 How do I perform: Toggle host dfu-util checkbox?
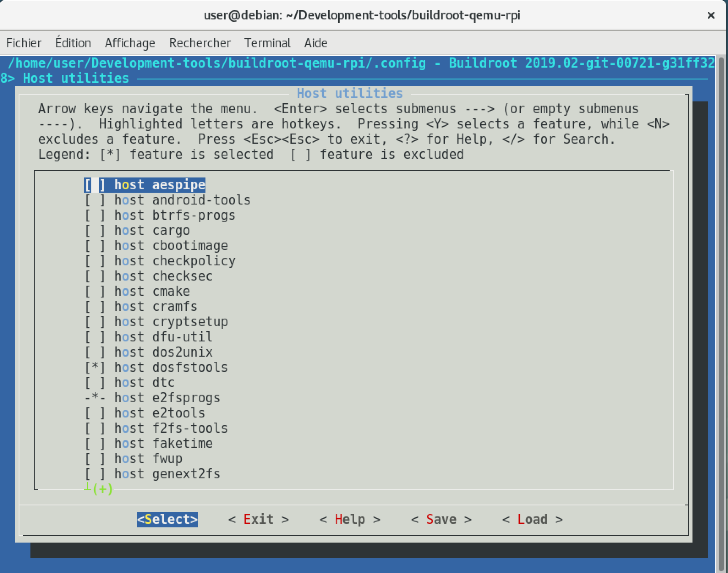[x=95, y=337]
